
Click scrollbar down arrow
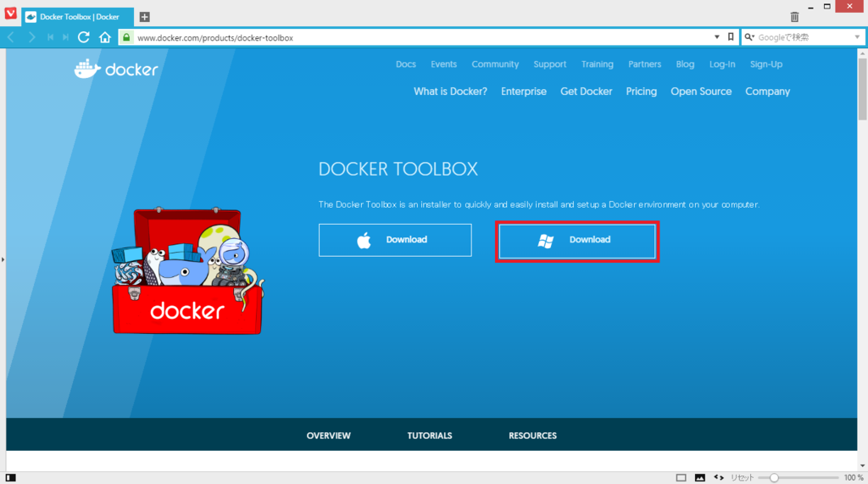pyautogui.click(x=862, y=466)
